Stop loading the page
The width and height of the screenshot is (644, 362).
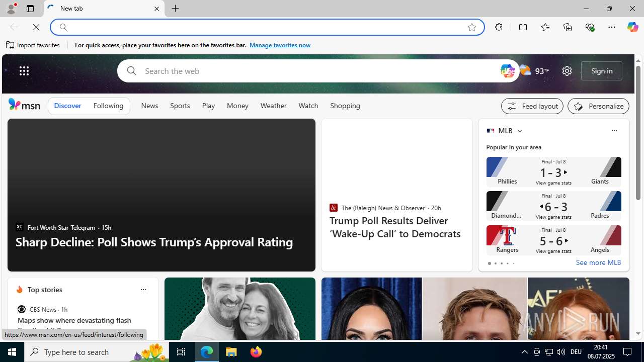coord(36,27)
